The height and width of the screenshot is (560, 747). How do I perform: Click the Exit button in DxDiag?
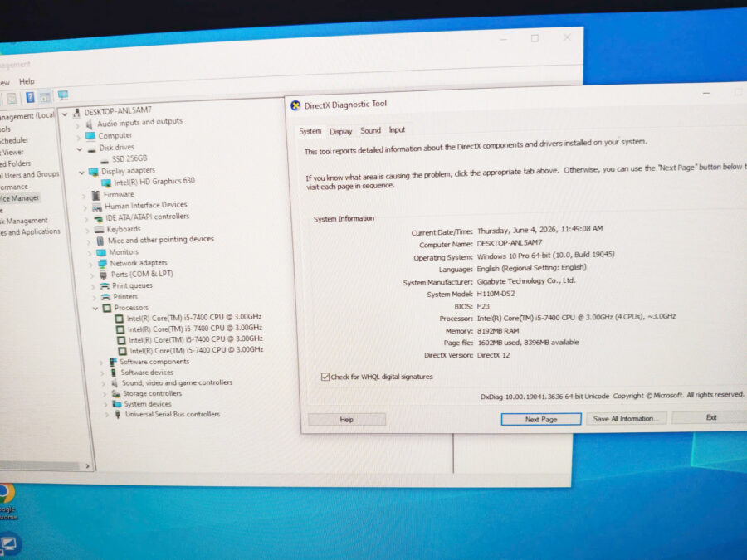(x=710, y=417)
